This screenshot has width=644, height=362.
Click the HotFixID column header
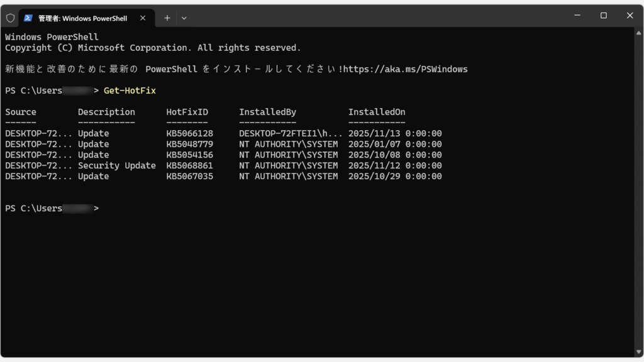tap(186, 112)
